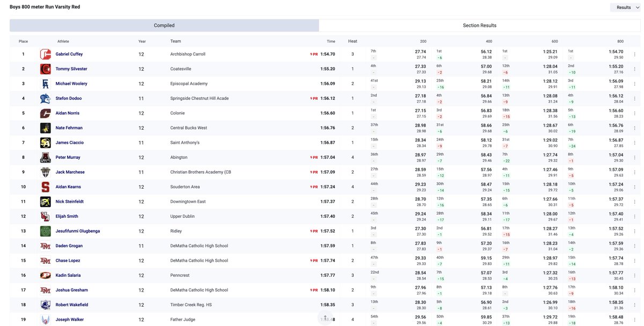Click Central Bucks West team name

tap(188, 128)
